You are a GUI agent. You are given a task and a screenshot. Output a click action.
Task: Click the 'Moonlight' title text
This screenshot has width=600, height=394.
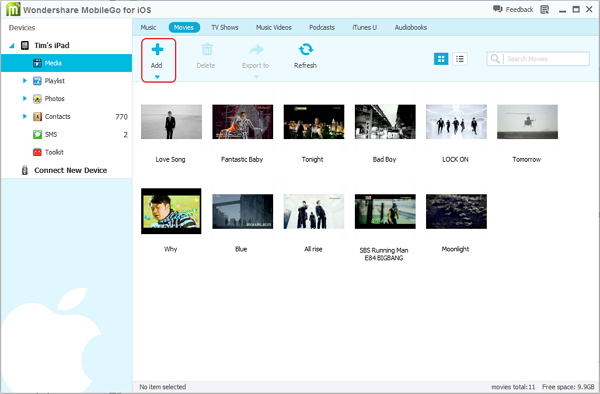pyautogui.click(x=455, y=249)
